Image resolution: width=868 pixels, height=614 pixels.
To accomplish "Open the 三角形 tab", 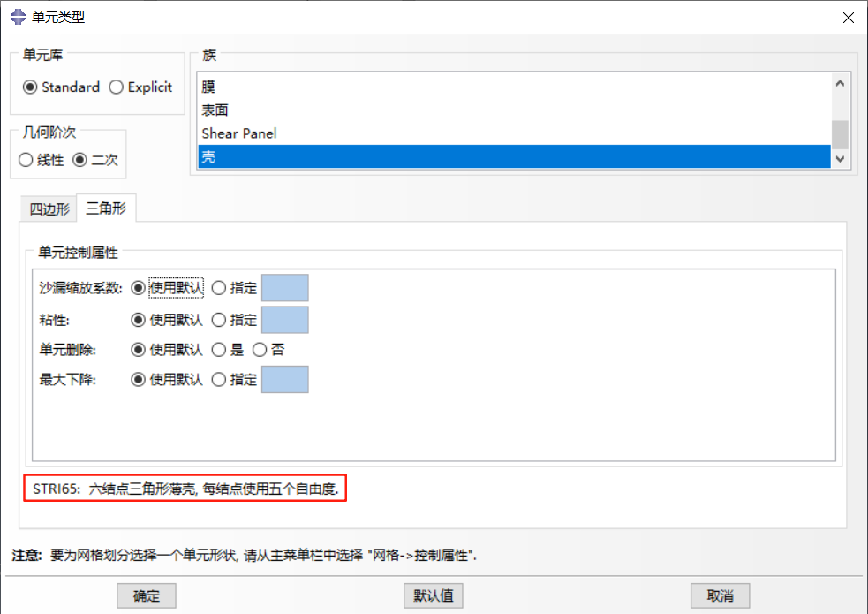I will click(106, 208).
